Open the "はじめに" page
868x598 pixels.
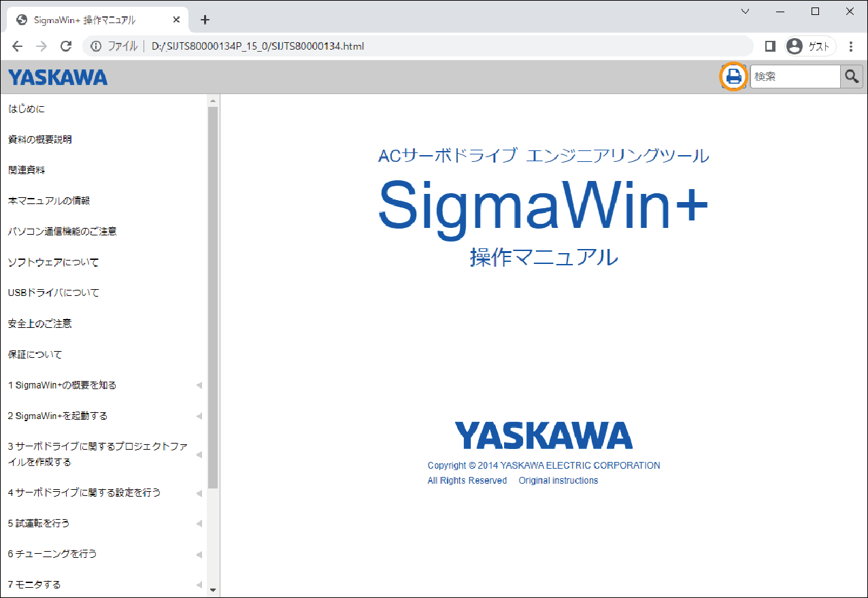(25, 108)
